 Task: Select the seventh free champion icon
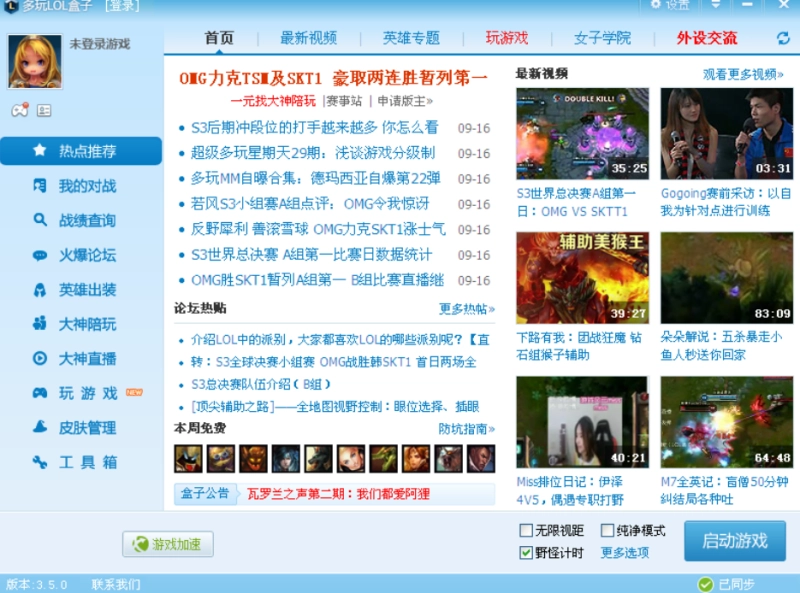(384, 458)
